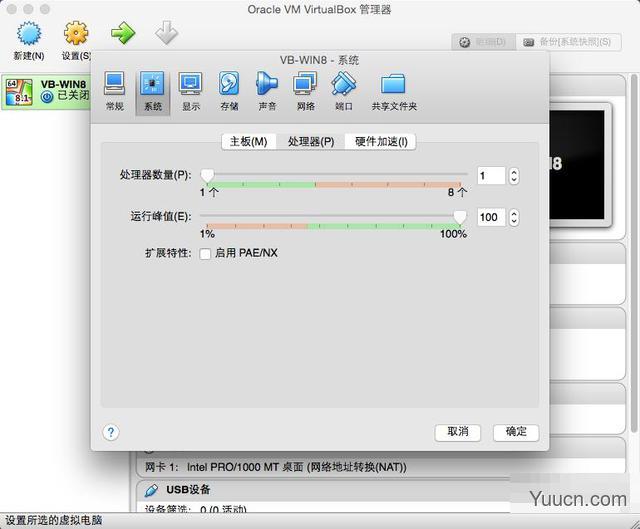Viewport: 640px width, 529px height.
Task: Open the 常规 general settings icon
Action: coord(115,83)
